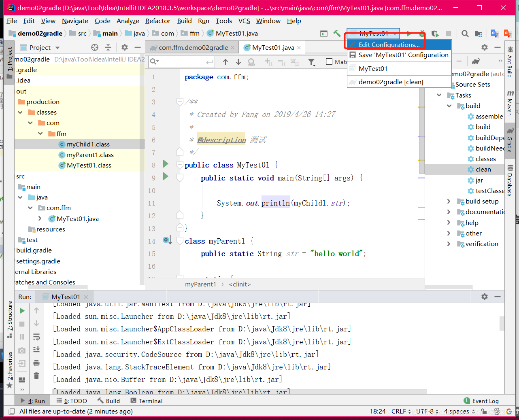
Task: Collapse Gradle Tasks node
Action: point(439,95)
